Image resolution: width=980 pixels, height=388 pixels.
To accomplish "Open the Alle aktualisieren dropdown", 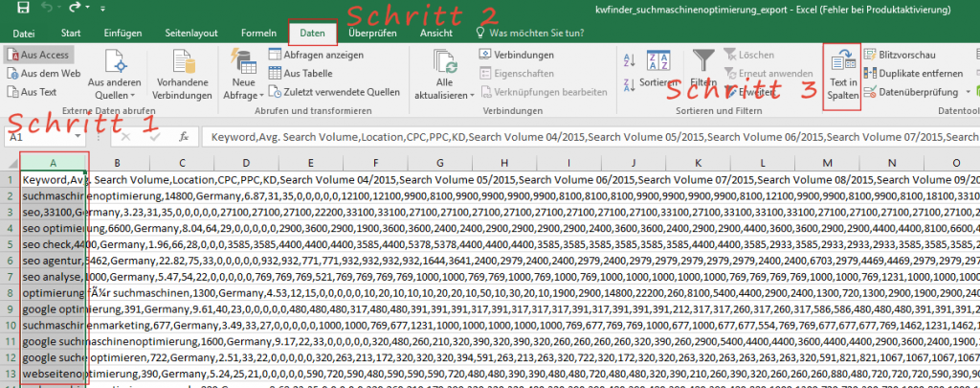I will tap(444, 75).
